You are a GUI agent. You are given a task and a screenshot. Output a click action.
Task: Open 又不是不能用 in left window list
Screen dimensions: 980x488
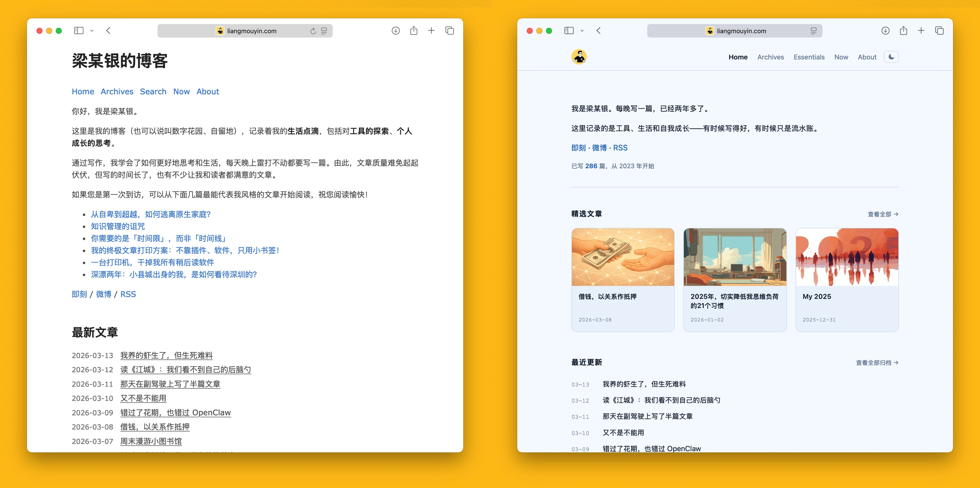144,398
